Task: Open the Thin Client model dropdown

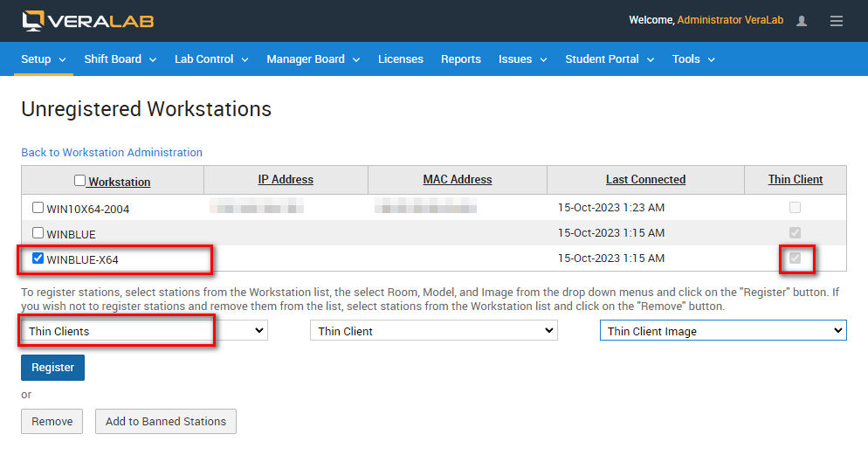Action: (433, 331)
